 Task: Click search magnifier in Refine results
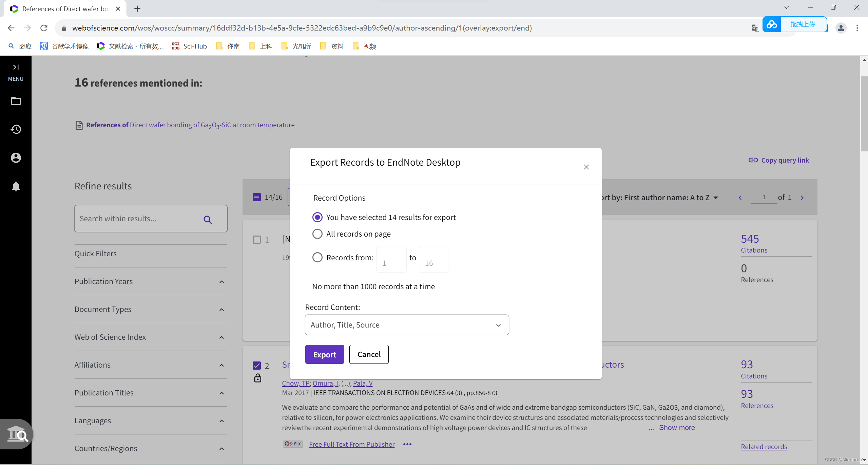point(208,220)
